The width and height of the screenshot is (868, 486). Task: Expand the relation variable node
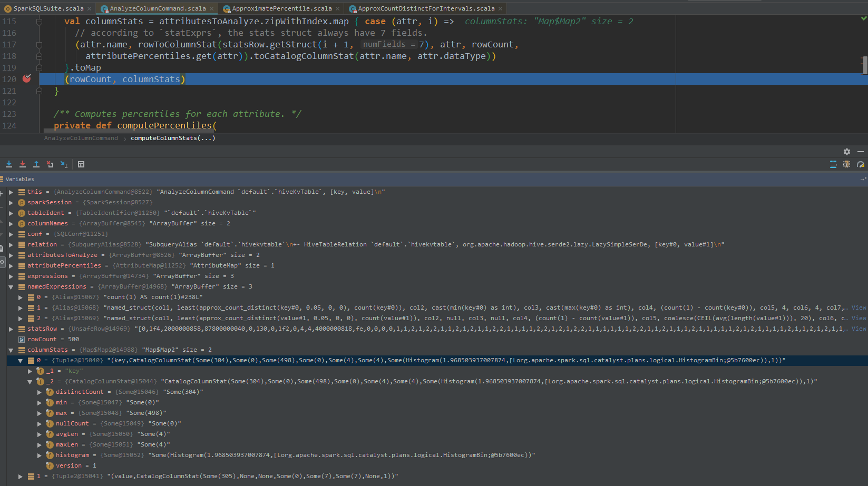[11, 245]
